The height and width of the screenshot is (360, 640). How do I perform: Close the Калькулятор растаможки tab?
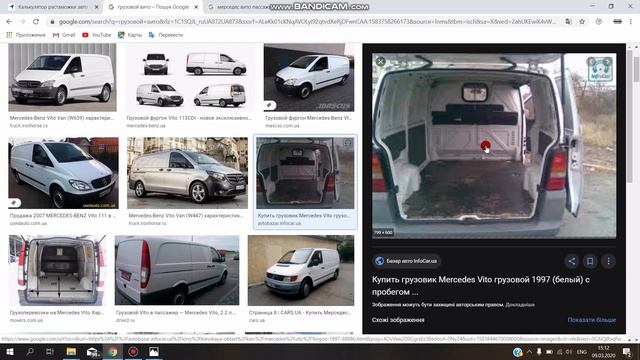tap(97, 7)
